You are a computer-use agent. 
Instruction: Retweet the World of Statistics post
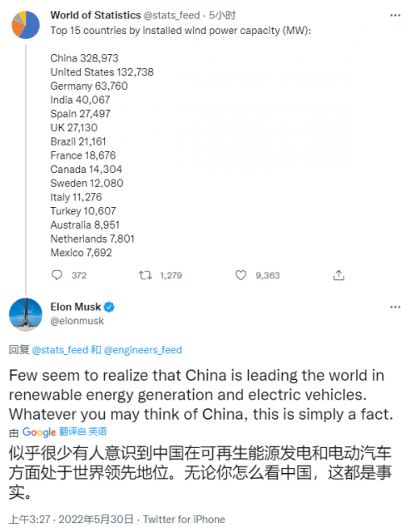click(145, 275)
